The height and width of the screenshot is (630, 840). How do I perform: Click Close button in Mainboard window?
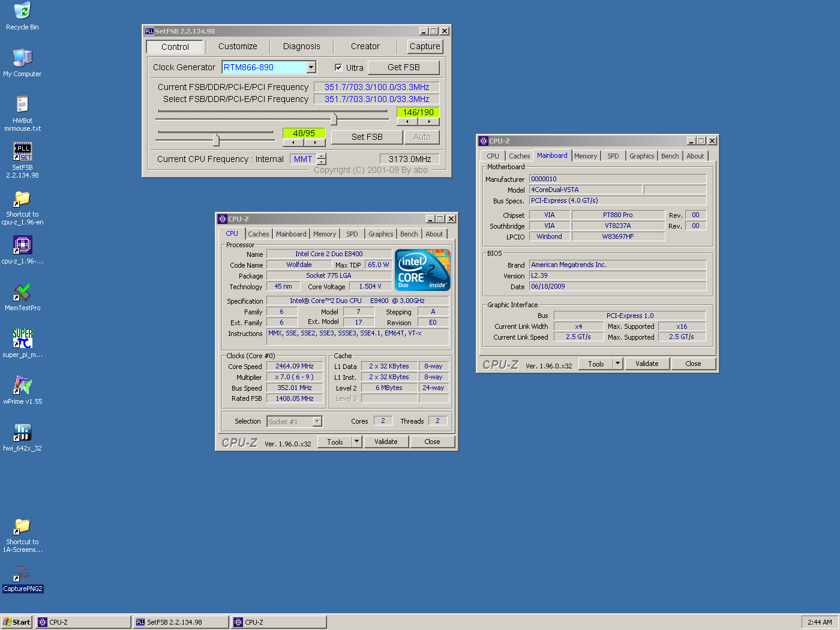(693, 364)
